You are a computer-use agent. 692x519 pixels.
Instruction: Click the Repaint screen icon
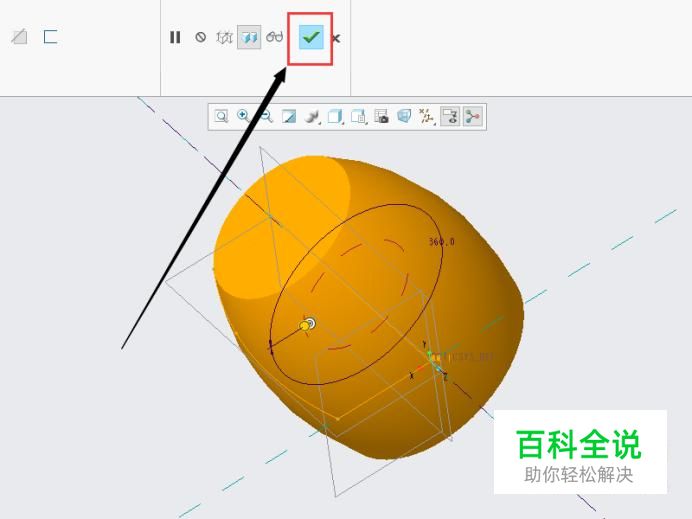pyautogui.click(x=289, y=117)
